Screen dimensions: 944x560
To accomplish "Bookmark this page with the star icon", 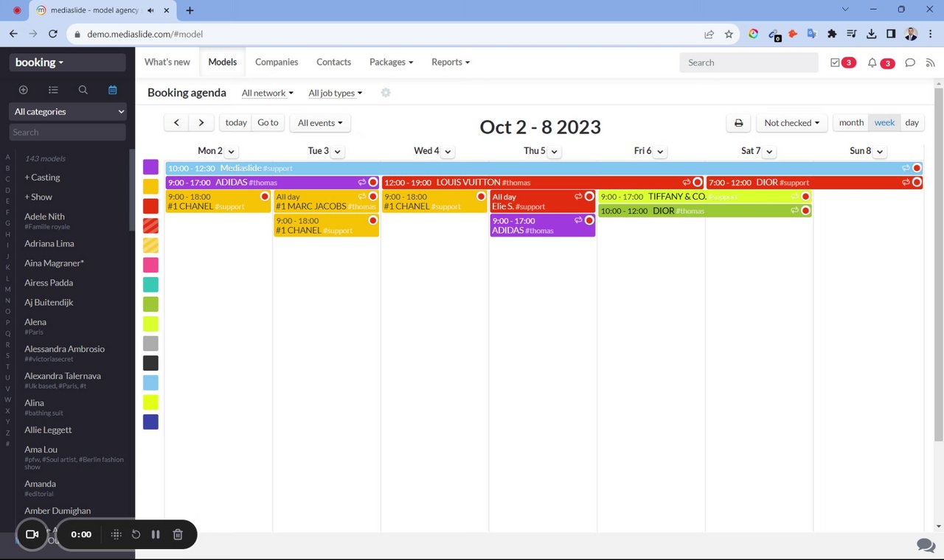I will (x=729, y=34).
